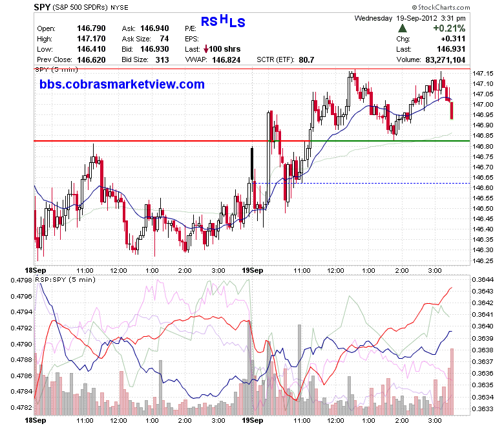
Task: Click the blue RS H LS pattern label
Action: pos(223,21)
